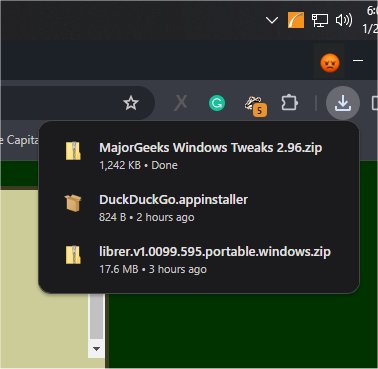Open the Grammarly extension icon

(x=217, y=103)
